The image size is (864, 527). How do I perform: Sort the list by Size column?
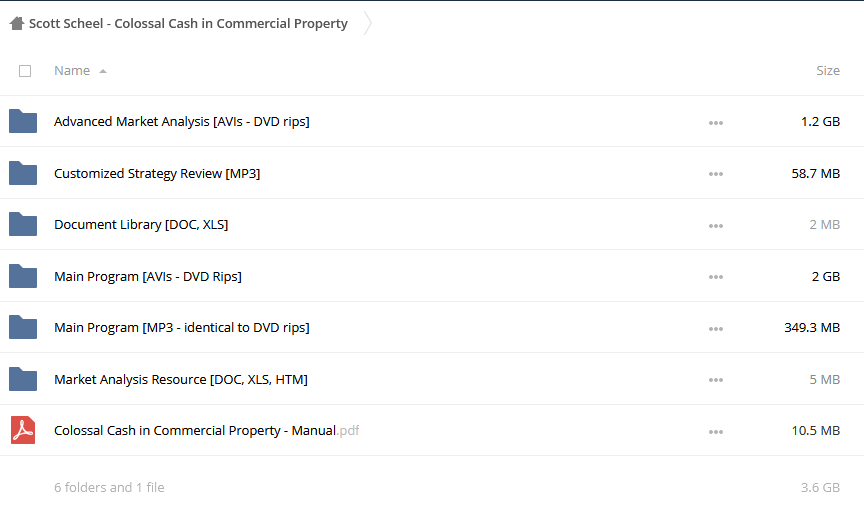point(828,71)
